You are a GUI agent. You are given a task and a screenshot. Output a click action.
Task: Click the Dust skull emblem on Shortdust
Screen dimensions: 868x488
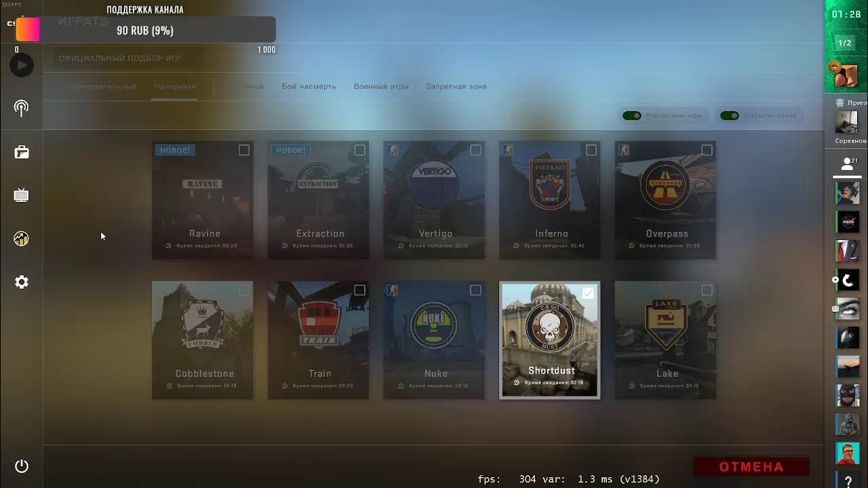(x=550, y=325)
